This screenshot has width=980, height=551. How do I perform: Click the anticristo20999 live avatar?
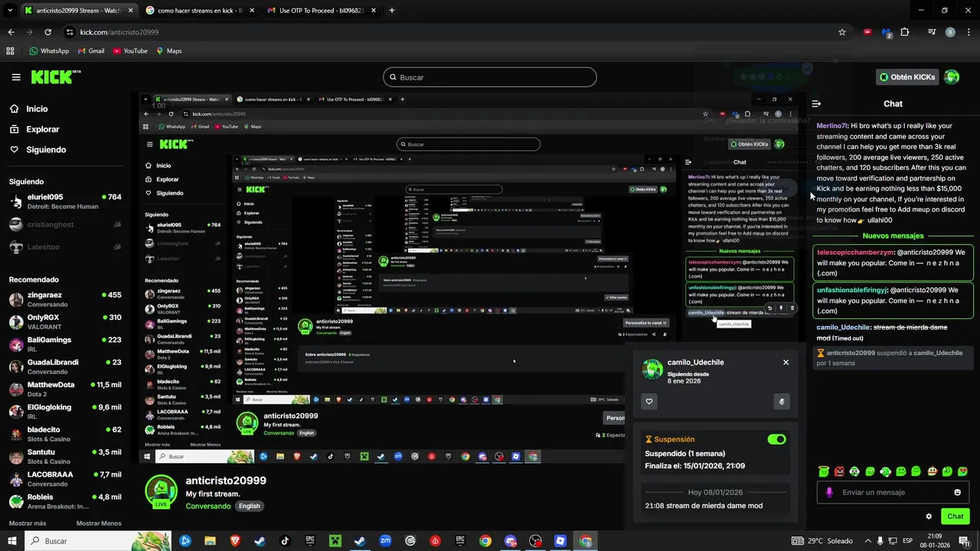(161, 491)
